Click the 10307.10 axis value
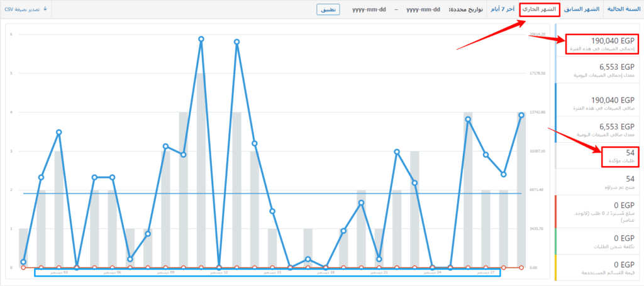The width and height of the screenshot is (644, 286). coord(537,151)
